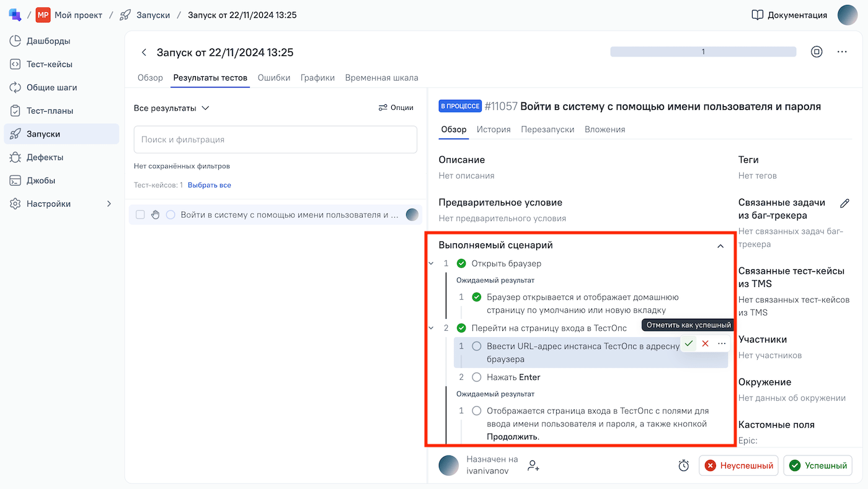This screenshot has height=489, width=868.
Task: Open Documentation link icon in header
Action: 757,15
